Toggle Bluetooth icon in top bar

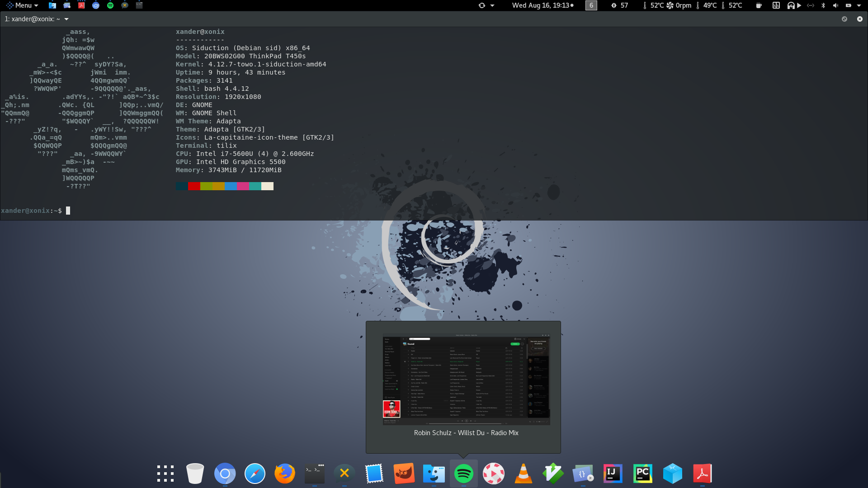[x=823, y=5]
